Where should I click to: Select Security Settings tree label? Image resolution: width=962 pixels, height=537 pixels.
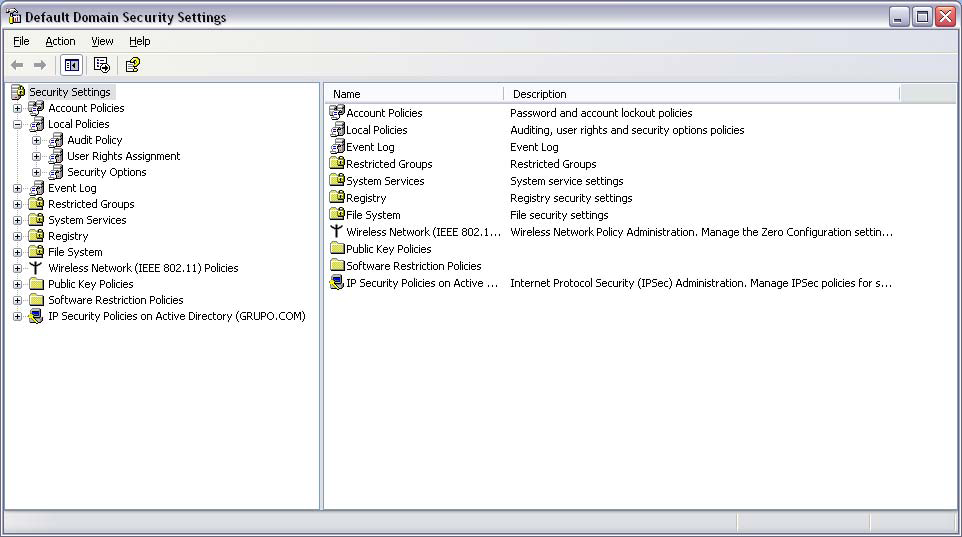tap(70, 92)
